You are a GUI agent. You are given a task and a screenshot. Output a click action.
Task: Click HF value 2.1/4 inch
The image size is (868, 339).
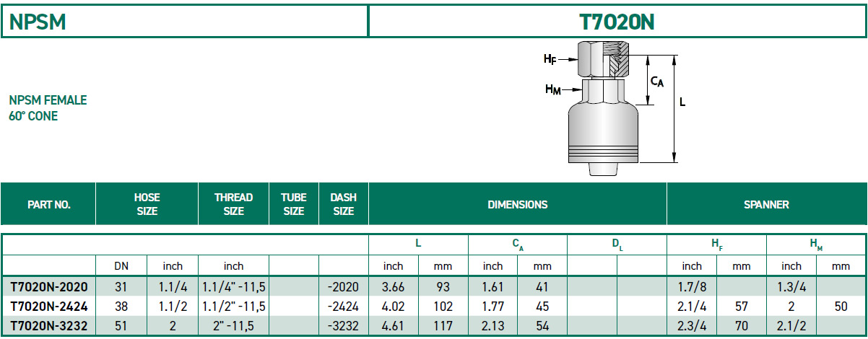(x=692, y=306)
